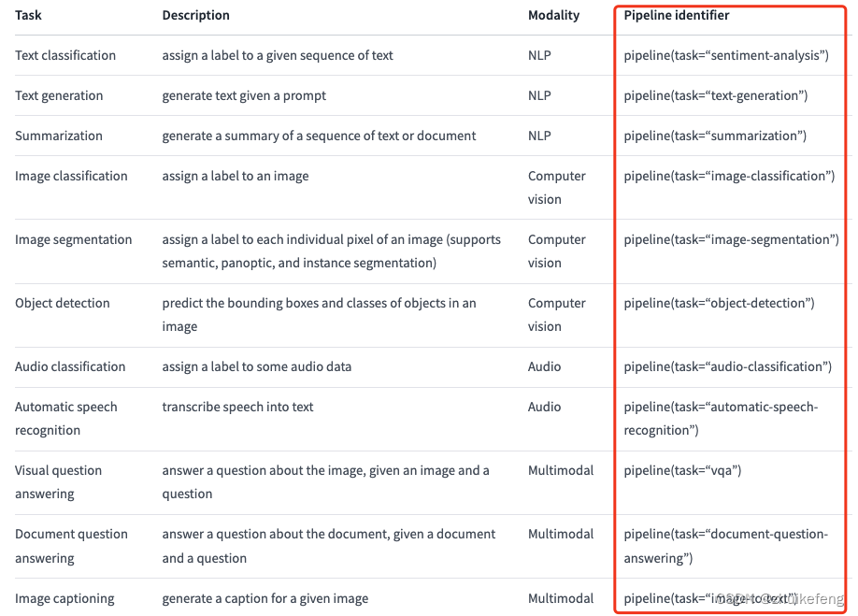Click the sentiment-analysis pipeline identifier
The image size is (858, 616).
tap(726, 55)
